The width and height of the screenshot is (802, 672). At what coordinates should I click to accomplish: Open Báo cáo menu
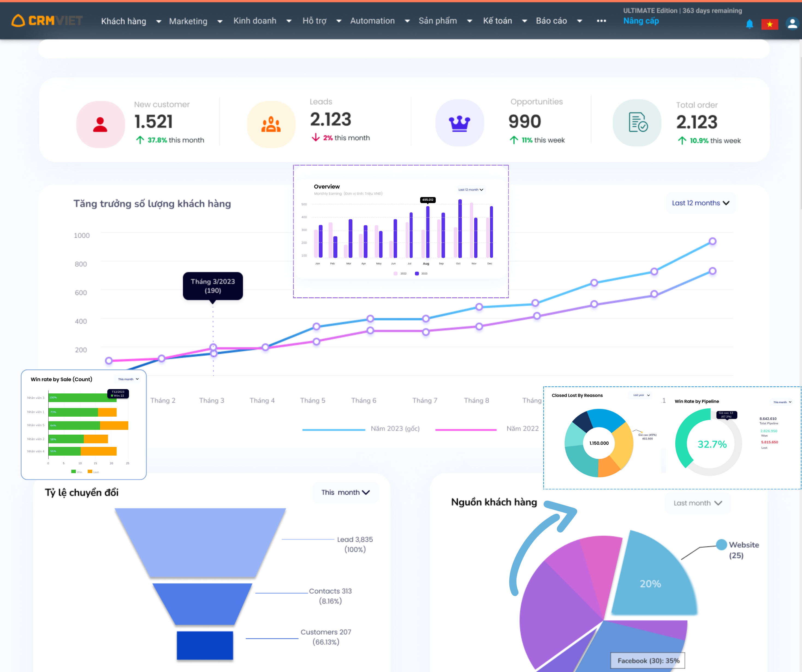click(x=551, y=21)
